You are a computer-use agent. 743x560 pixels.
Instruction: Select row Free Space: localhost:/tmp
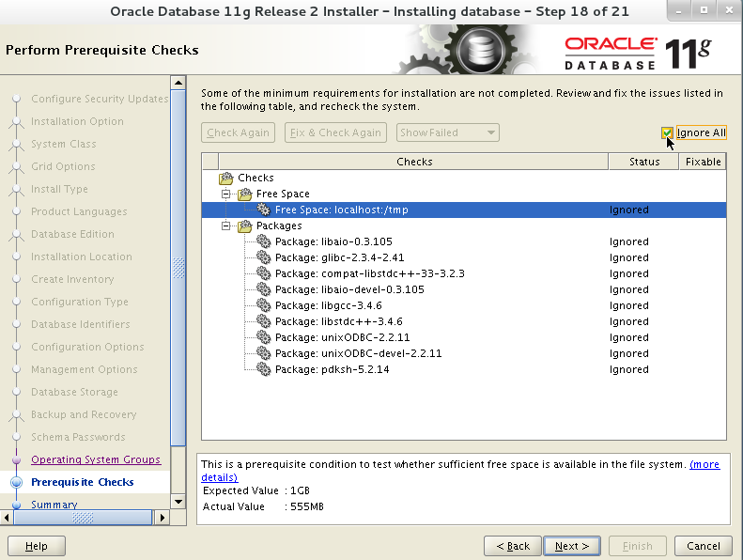pyautogui.click(x=464, y=210)
